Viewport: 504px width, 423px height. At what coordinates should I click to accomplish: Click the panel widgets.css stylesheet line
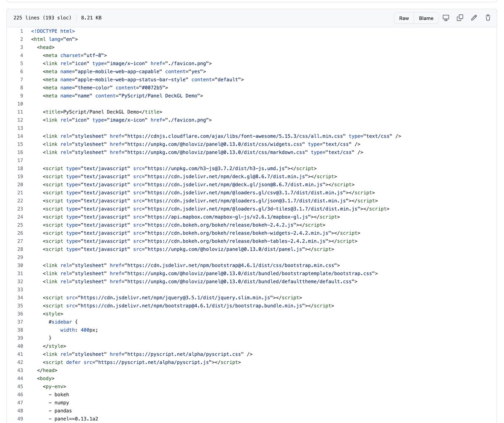click(x=202, y=144)
